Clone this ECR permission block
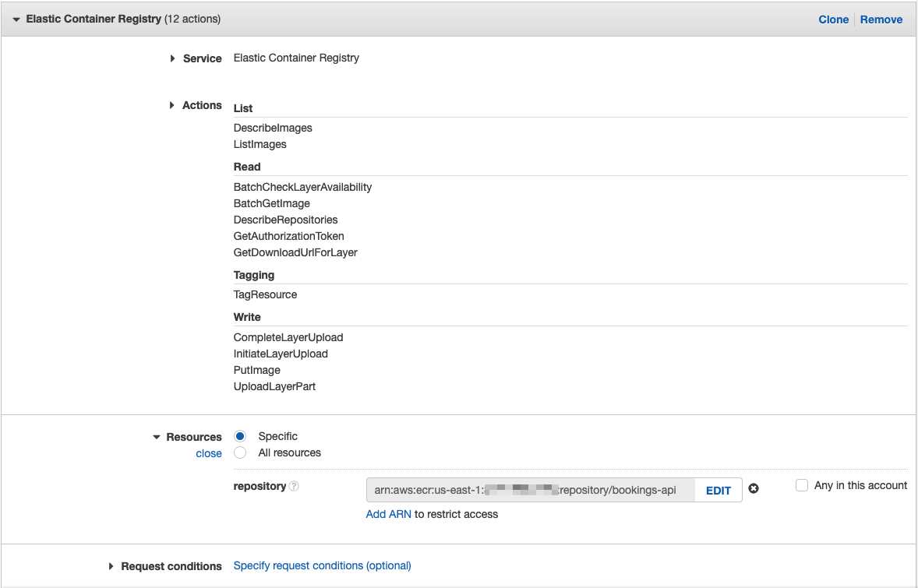The height and width of the screenshot is (588, 918). pos(833,19)
